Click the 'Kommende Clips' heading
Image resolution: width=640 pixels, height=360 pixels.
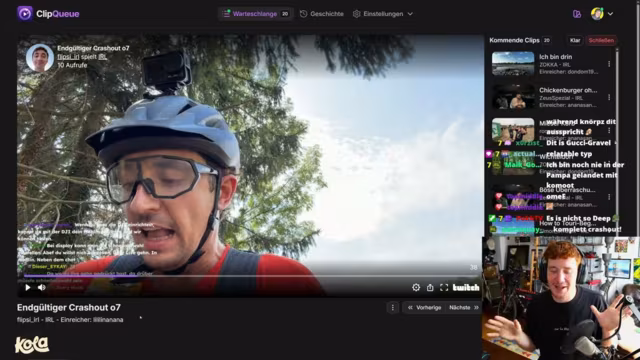(514, 40)
